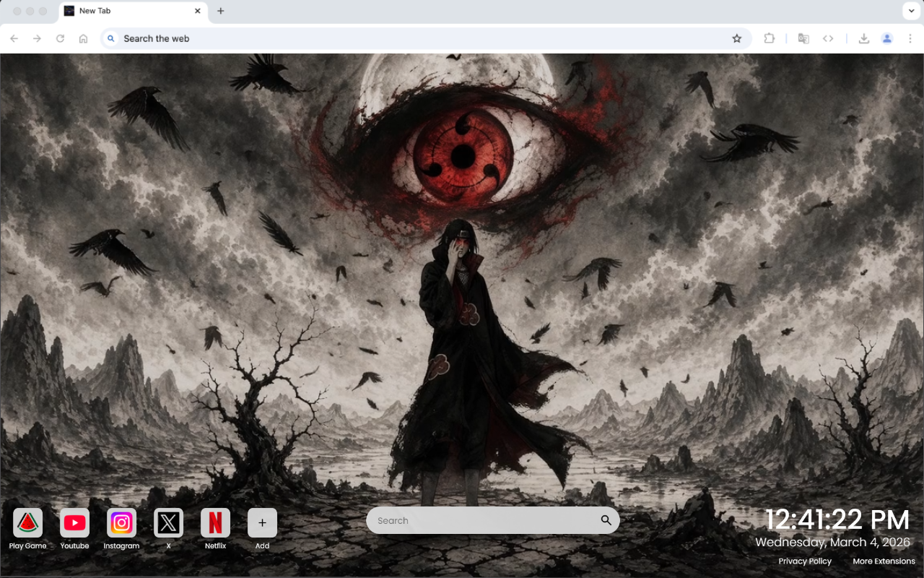Expand the tab search dropdown arrow

[910, 11]
